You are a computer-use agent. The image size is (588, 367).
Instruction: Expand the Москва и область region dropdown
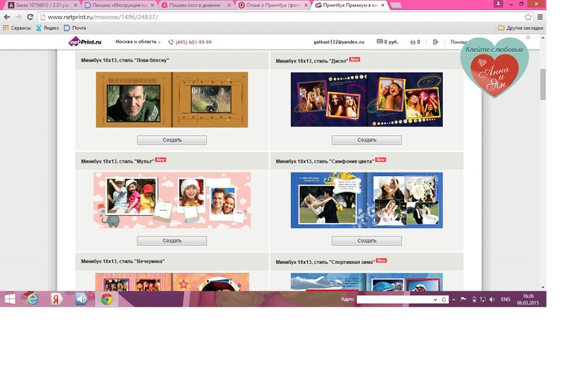tap(137, 42)
